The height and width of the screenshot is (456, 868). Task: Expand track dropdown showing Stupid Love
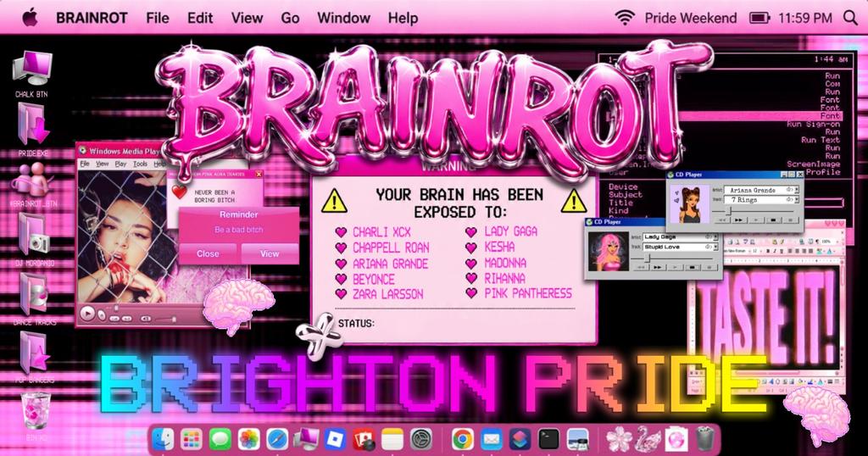click(x=715, y=247)
